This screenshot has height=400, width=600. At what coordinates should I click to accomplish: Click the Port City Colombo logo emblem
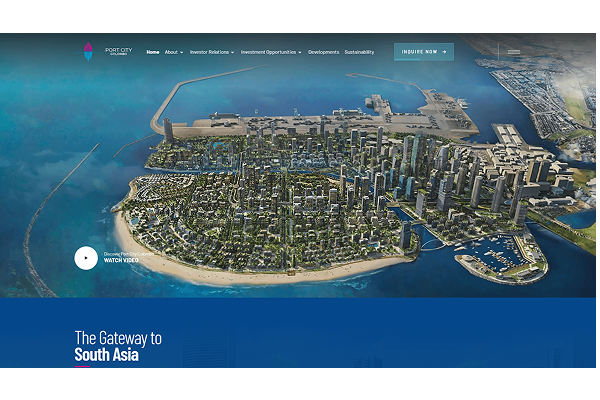(89, 51)
